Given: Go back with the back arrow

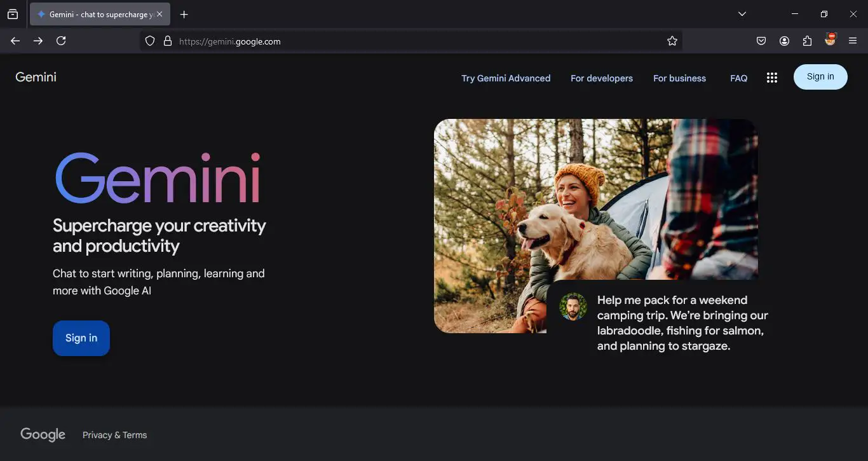Looking at the screenshot, I should point(15,41).
